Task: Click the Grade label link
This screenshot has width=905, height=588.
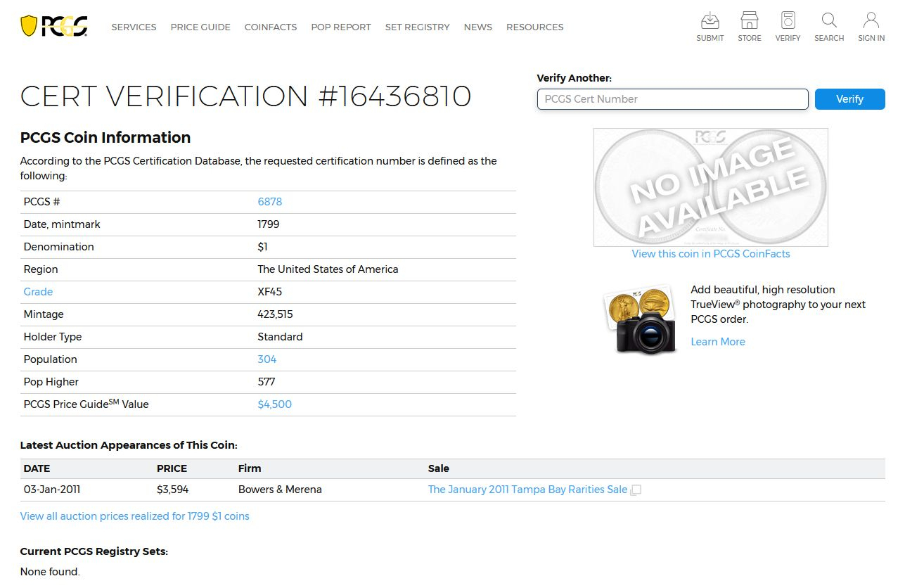Action: pos(38,292)
